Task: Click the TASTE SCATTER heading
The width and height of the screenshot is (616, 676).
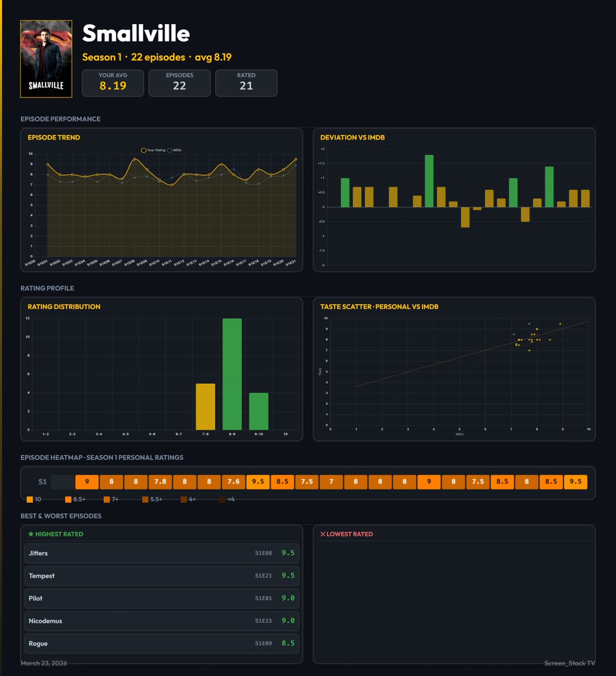Action: tap(379, 307)
